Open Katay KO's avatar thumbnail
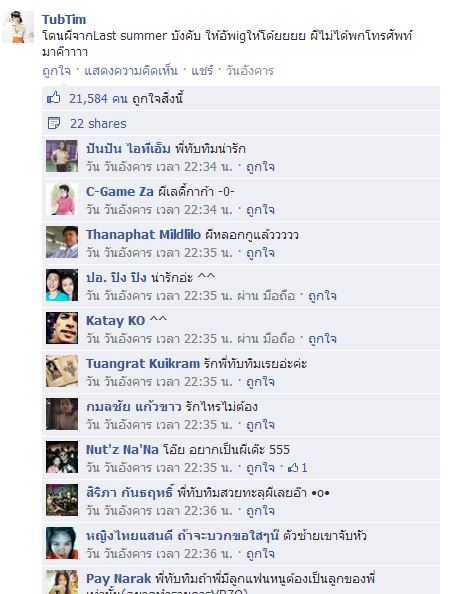The width and height of the screenshot is (457, 594). pyautogui.click(x=62, y=328)
